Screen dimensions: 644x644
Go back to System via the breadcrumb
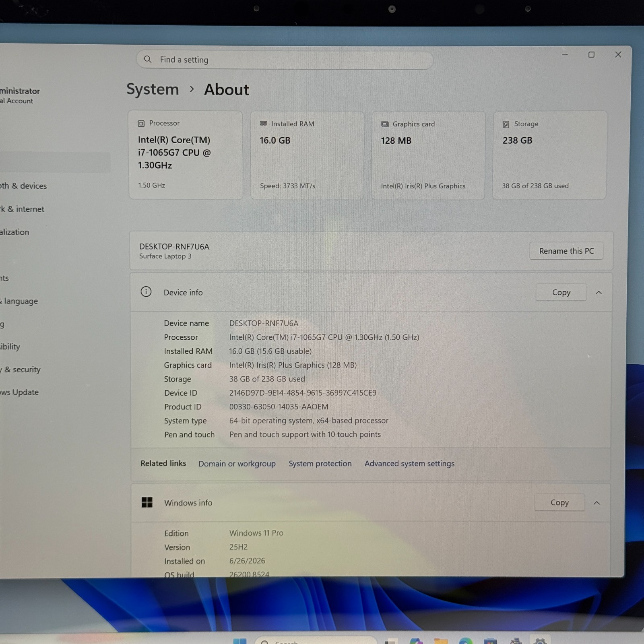pos(153,89)
